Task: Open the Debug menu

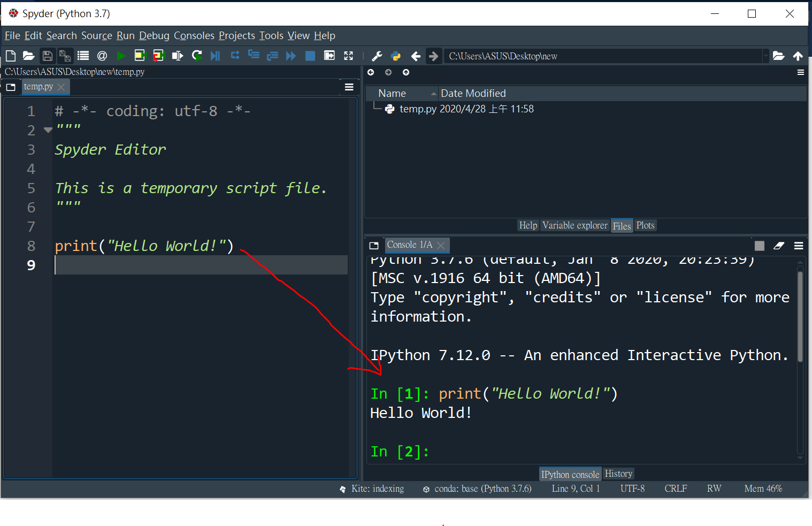Action: tap(154, 35)
